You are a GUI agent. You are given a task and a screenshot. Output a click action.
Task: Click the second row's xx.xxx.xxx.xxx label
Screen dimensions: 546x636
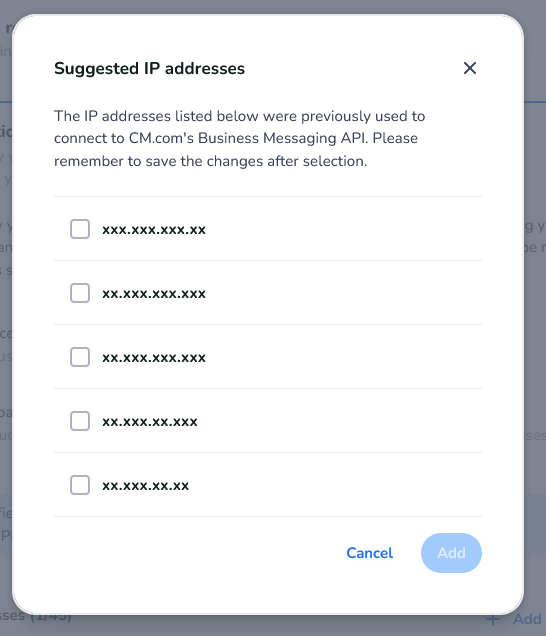(x=154, y=294)
